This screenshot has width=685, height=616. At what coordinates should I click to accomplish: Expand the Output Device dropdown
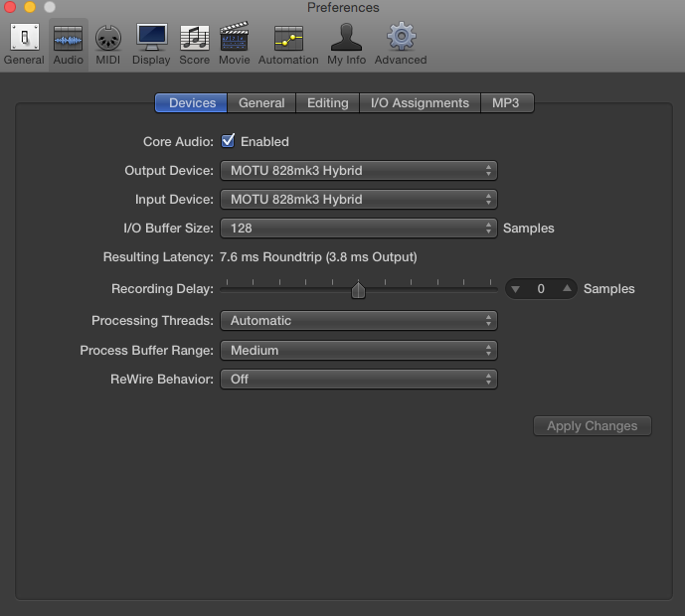(x=358, y=171)
